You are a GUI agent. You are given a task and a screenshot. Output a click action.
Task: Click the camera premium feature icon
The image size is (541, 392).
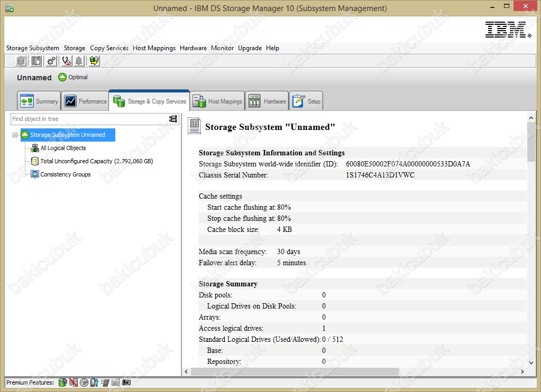tap(126, 382)
